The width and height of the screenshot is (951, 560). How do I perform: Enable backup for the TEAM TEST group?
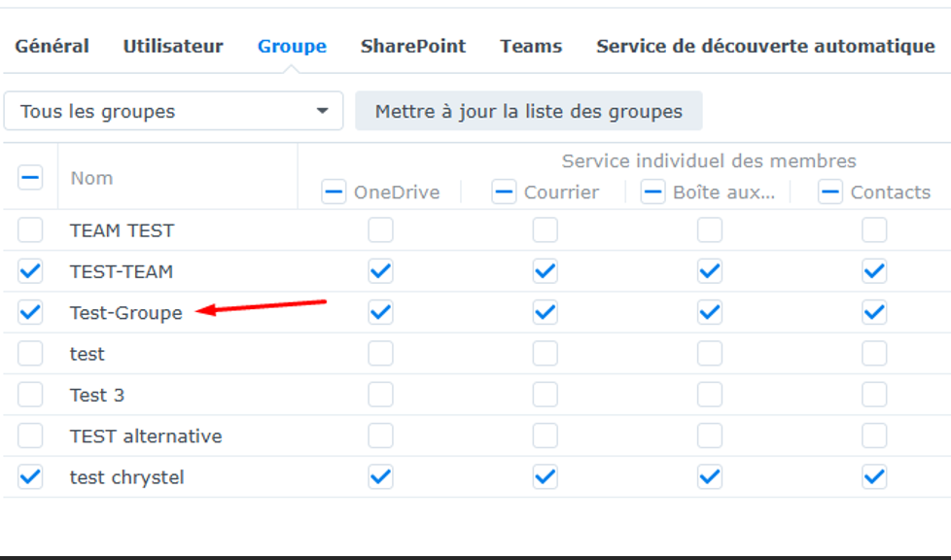point(30,230)
